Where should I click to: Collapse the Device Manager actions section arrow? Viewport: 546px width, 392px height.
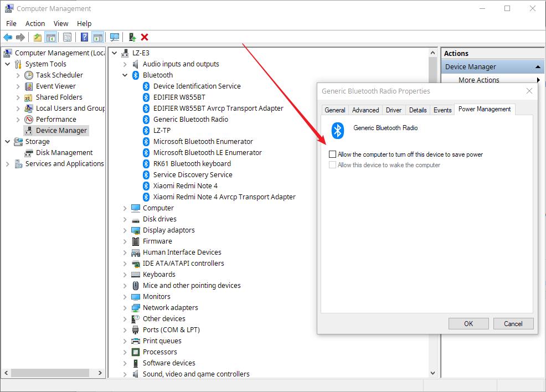(x=538, y=66)
